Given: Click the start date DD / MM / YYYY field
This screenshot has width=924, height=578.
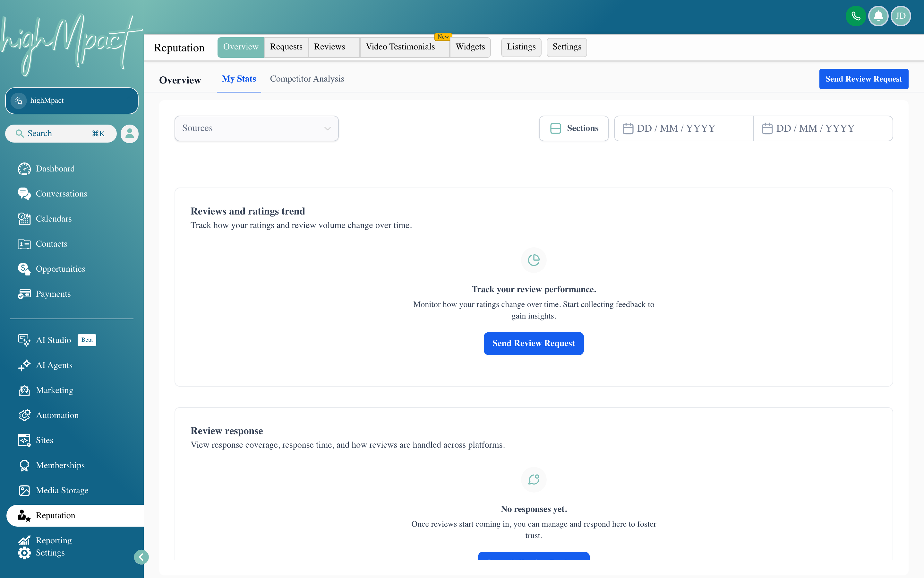Looking at the screenshot, I should pyautogui.click(x=683, y=128).
